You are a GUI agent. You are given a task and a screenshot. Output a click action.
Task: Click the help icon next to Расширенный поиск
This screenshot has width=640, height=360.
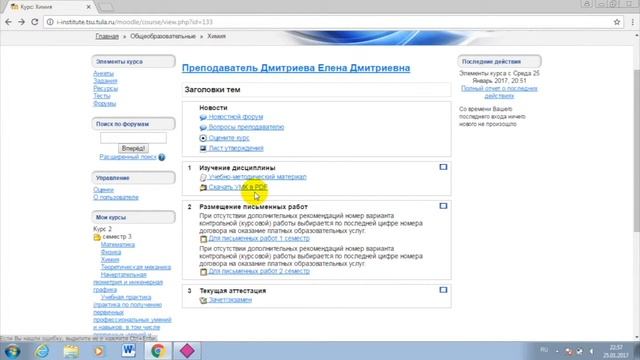point(162,157)
